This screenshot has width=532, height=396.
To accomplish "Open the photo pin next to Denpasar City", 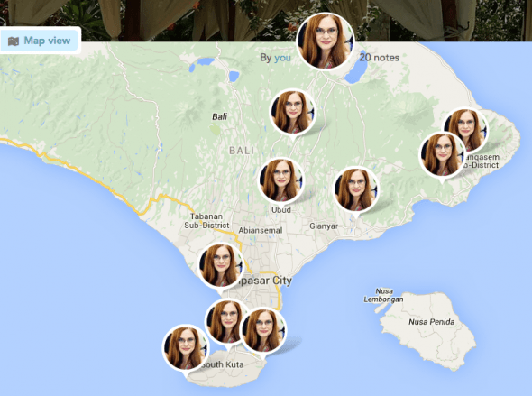I will [x=221, y=265].
